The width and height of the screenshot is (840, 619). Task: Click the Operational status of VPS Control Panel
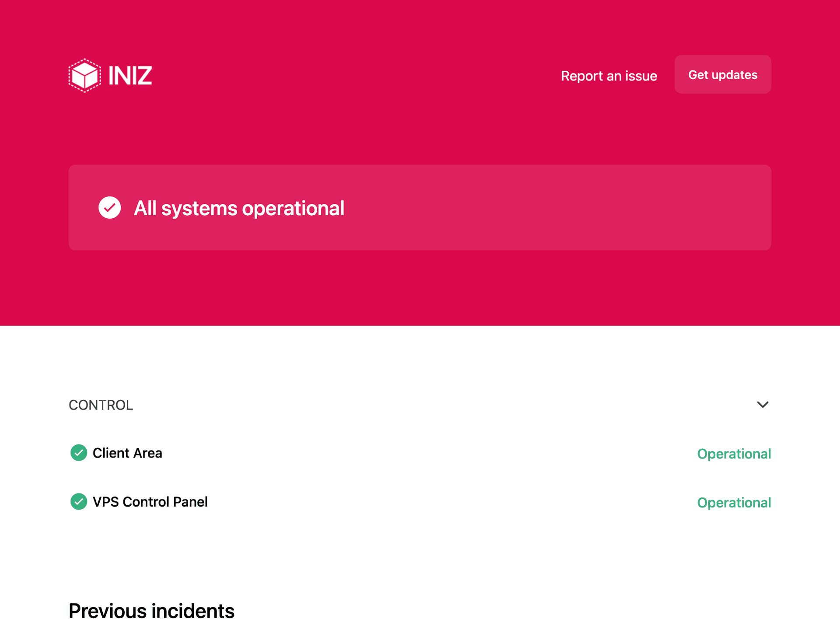[x=734, y=503]
